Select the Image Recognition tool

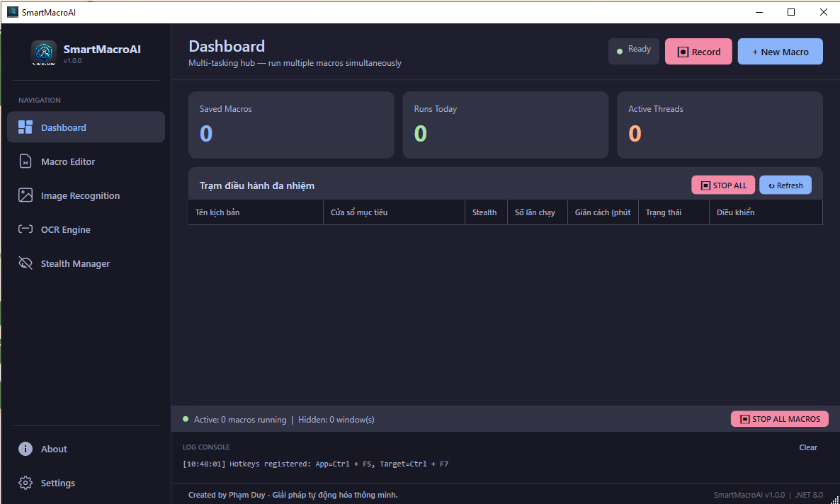point(80,195)
